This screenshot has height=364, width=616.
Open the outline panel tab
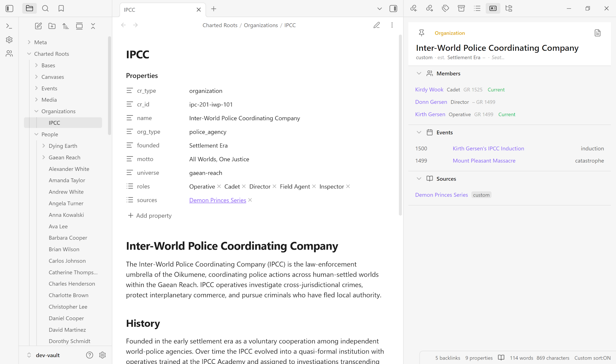tap(477, 9)
